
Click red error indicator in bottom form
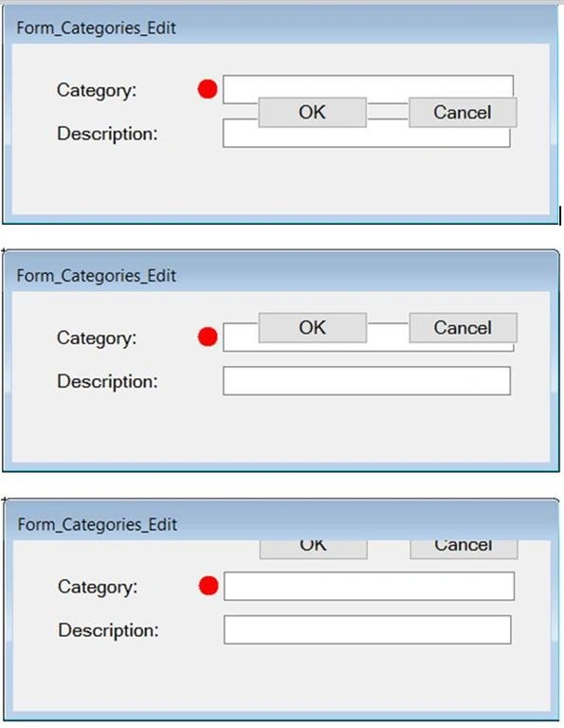(209, 586)
